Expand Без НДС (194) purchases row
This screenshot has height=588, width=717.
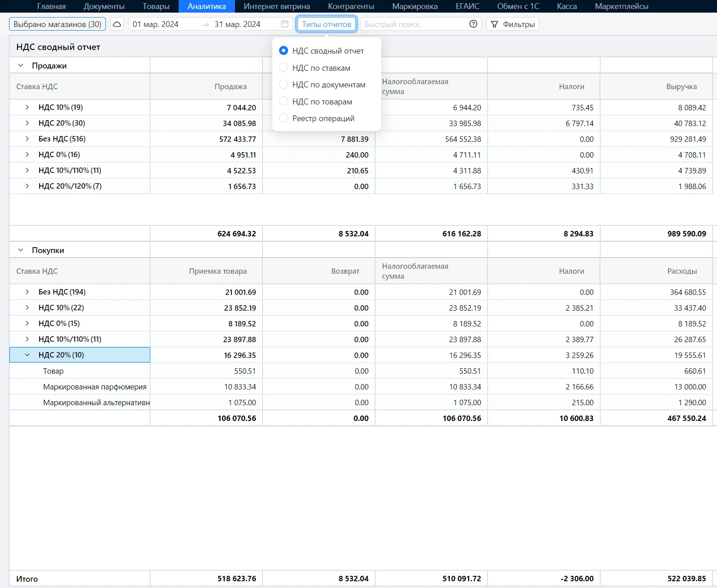(x=27, y=292)
